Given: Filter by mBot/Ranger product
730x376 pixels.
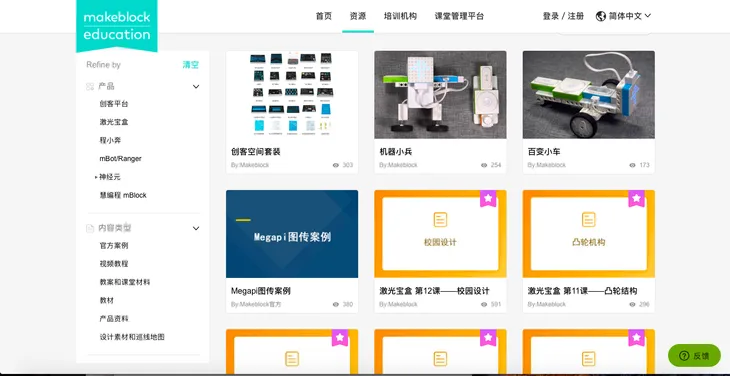Looking at the screenshot, I should pyautogui.click(x=120, y=159).
